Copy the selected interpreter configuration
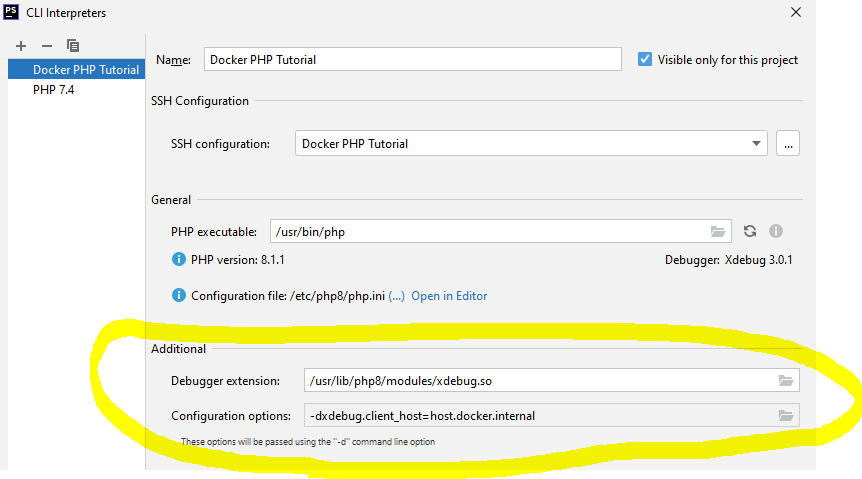The image size is (862, 479). pos(72,46)
